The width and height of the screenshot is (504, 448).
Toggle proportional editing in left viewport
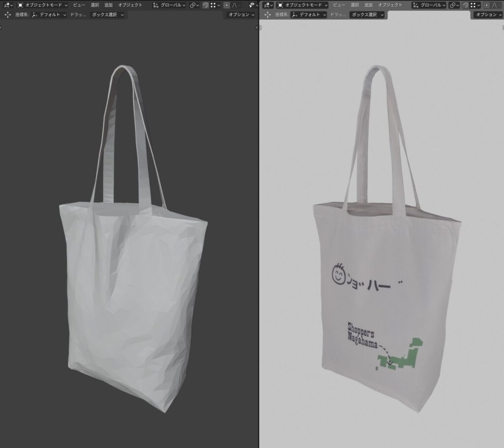[226, 5]
